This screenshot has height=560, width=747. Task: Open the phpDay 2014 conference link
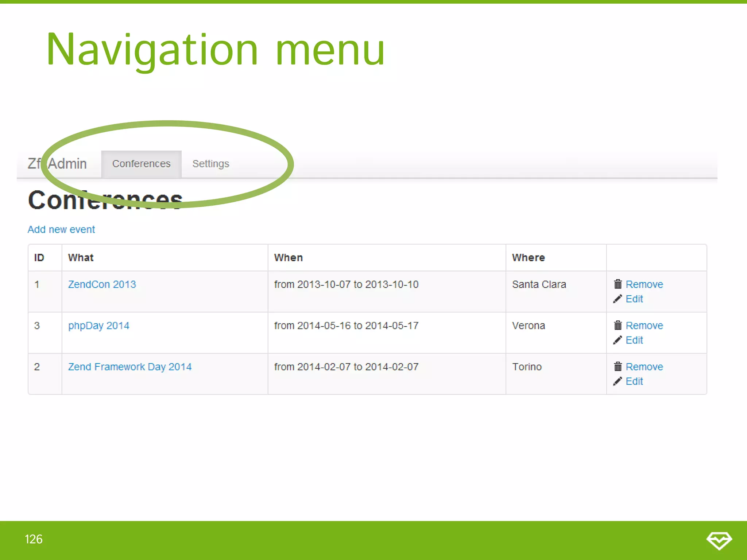click(x=99, y=326)
